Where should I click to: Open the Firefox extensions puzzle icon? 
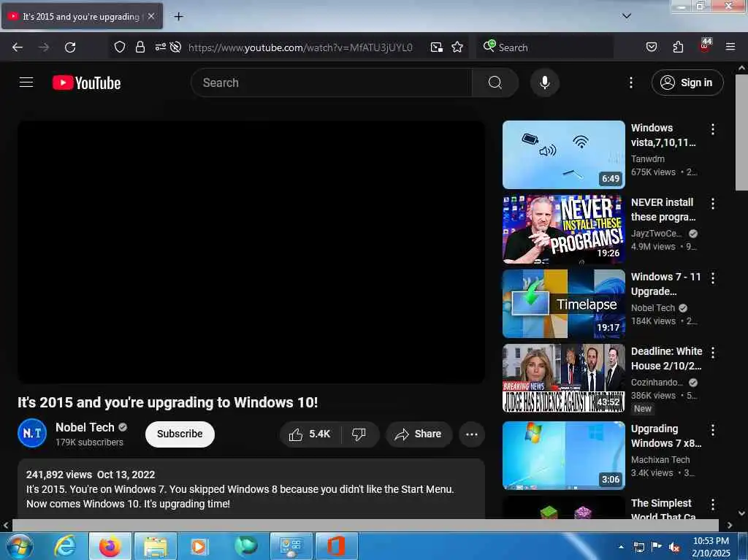[678, 47]
